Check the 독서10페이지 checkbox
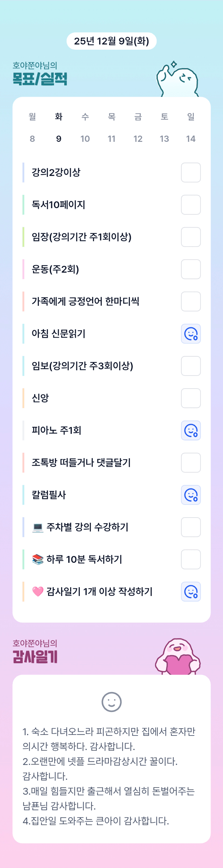 pos(191,205)
